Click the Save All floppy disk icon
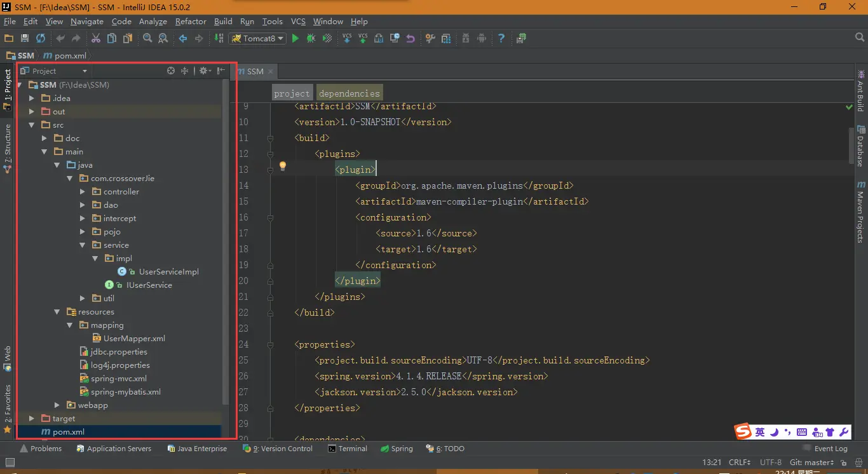This screenshot has width=868, height=474. click(x=25, y=39)
